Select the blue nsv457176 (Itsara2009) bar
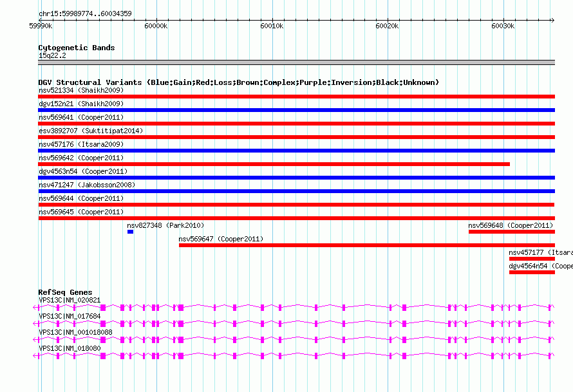573x392 pixels. coord(296,151)
